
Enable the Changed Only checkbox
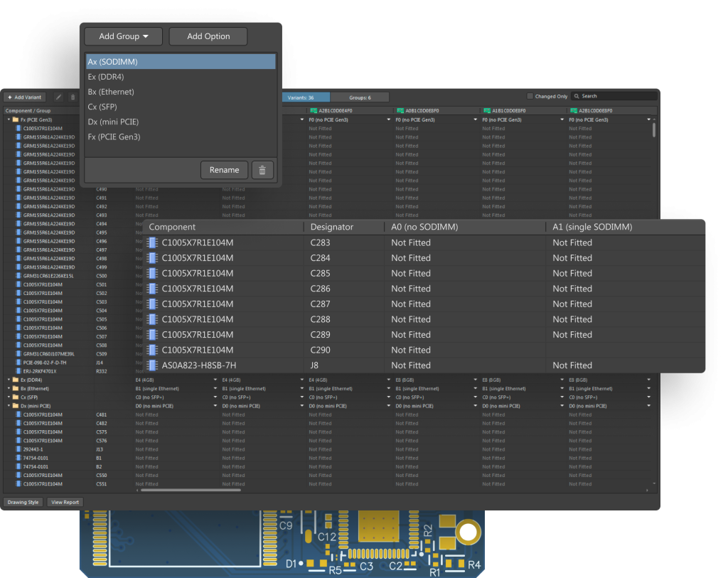[x=530, y=96]
